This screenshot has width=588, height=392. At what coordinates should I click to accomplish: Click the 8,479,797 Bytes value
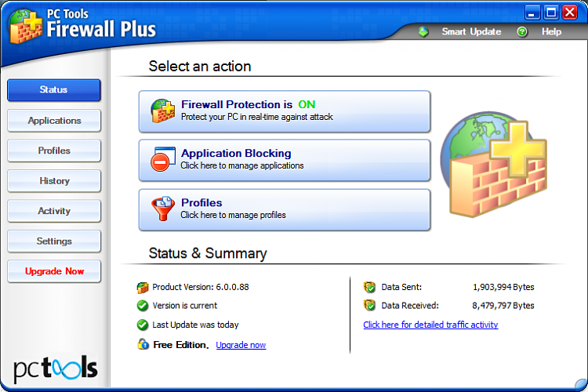pyautogui.click(x=503, y=306)
